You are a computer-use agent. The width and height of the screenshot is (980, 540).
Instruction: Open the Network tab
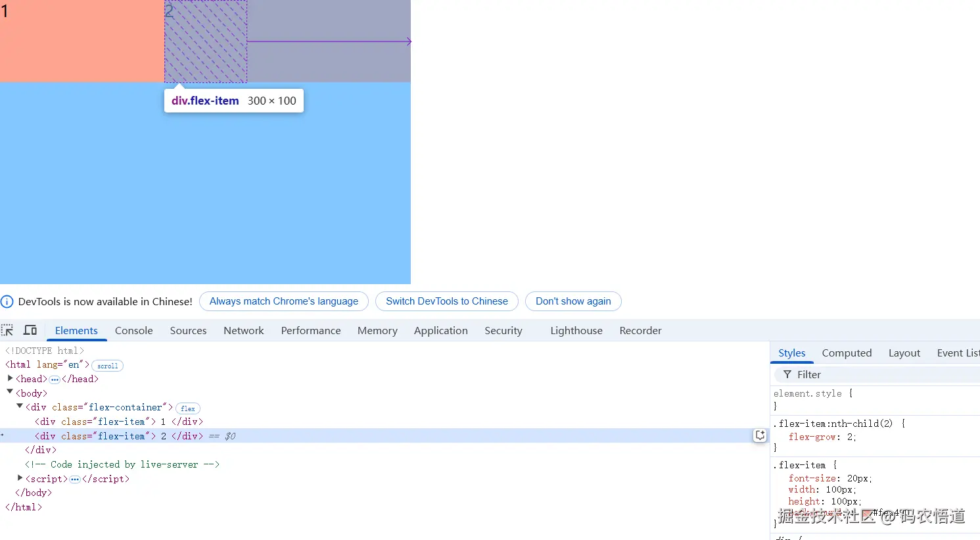pyautogui.click(x=244, y=330)
